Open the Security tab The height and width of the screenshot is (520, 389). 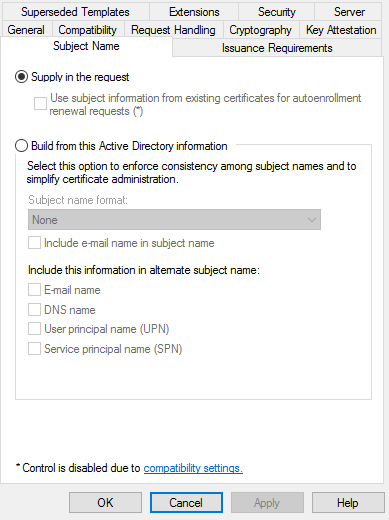point(277,12)
